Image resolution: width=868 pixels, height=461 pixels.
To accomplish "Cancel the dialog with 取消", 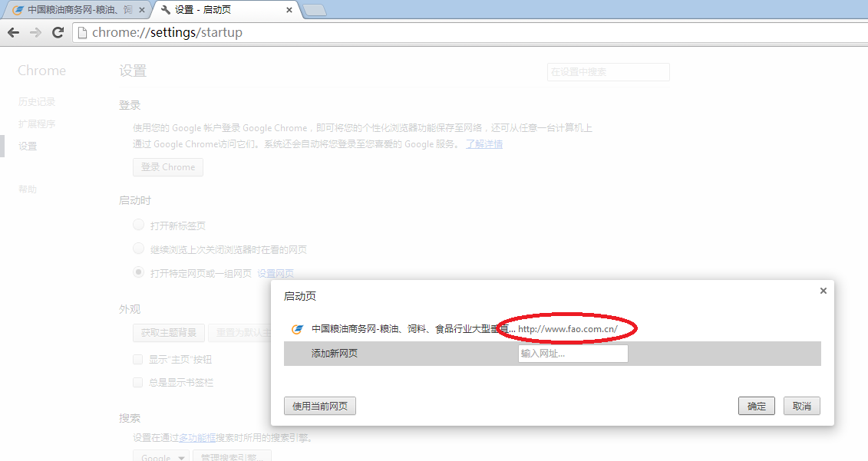I will point(801,407).
